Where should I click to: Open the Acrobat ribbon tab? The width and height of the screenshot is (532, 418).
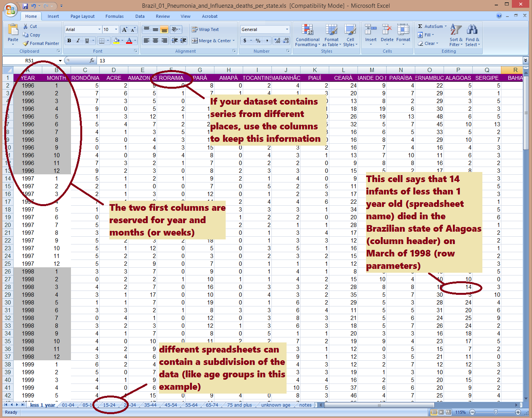(210, 16)
